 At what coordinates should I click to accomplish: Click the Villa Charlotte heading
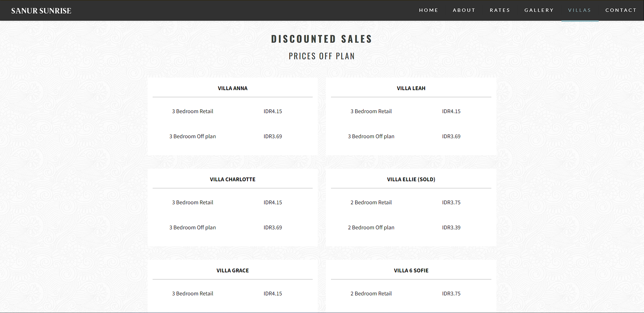[x=232, y=180]
